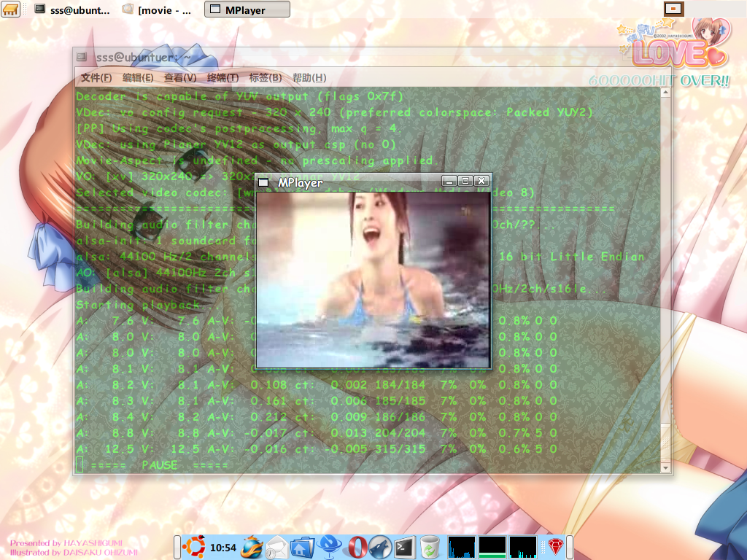Open the Ubuntu main menu in the dock
The height and width of the screenshot is (560, 747).
pyautogui.click(x=193, y=547)
